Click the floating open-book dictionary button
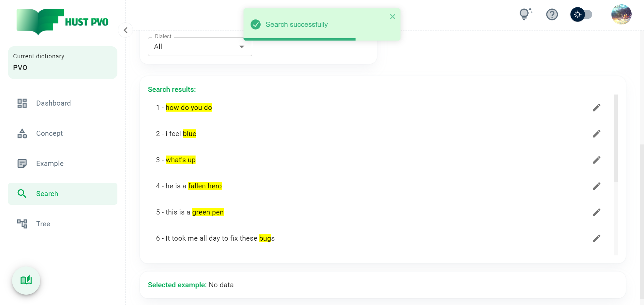 26,280
